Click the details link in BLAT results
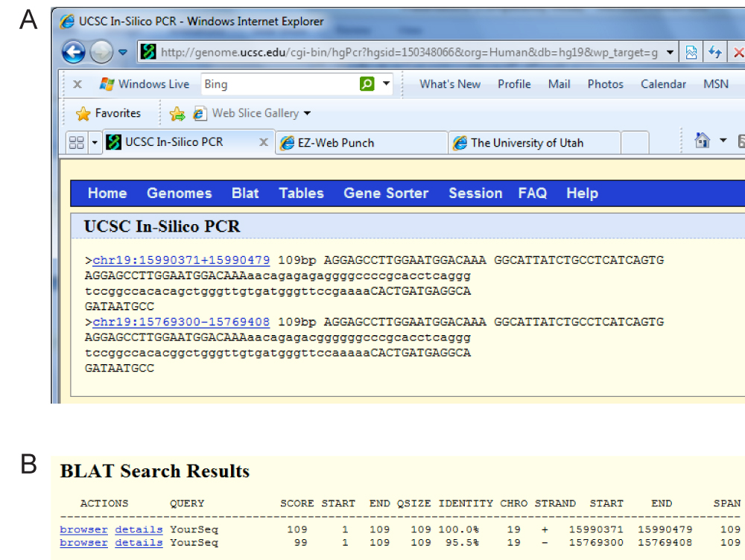The width and height of the screenshot is (745, 560). pos(139,529)
